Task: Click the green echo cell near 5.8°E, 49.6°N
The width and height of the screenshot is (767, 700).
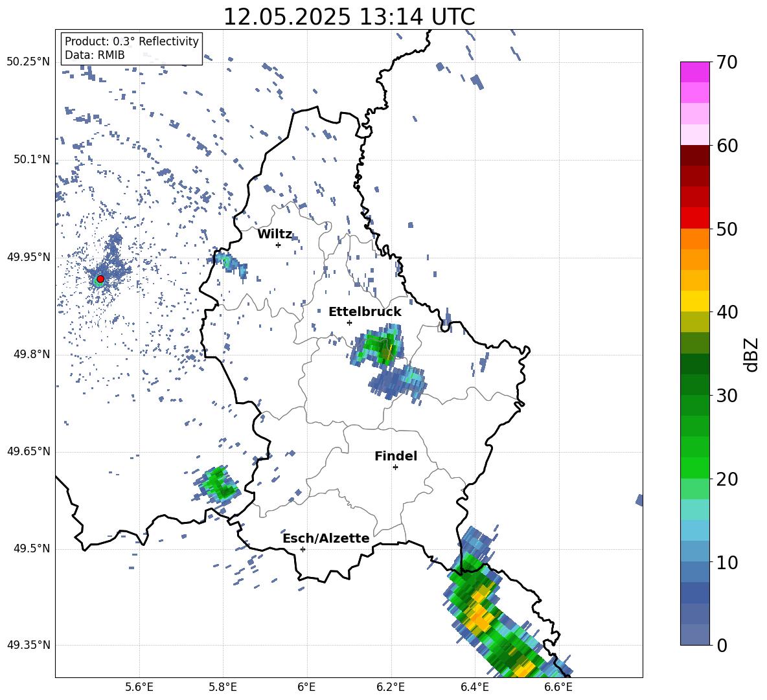Action: (x=217, y=484)
